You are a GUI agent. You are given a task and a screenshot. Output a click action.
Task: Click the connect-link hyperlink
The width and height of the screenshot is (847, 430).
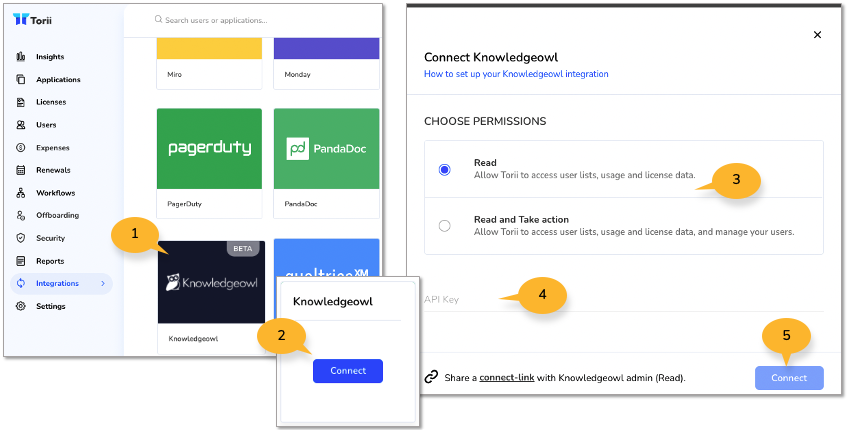point(507,378)
